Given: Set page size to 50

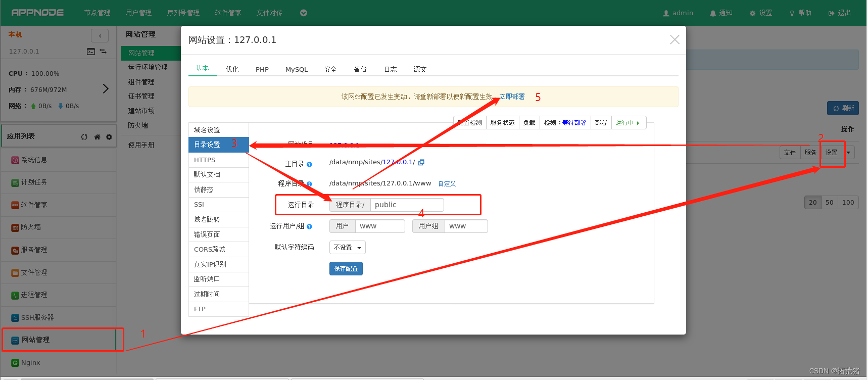Looking at the screenshot, I should click(x=829, y=202).
